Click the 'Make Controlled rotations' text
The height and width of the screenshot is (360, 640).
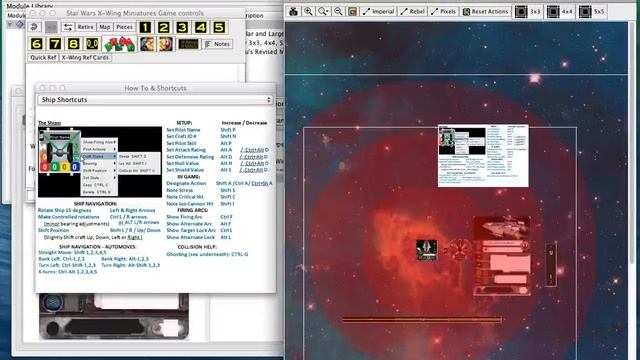click(69, 217)
